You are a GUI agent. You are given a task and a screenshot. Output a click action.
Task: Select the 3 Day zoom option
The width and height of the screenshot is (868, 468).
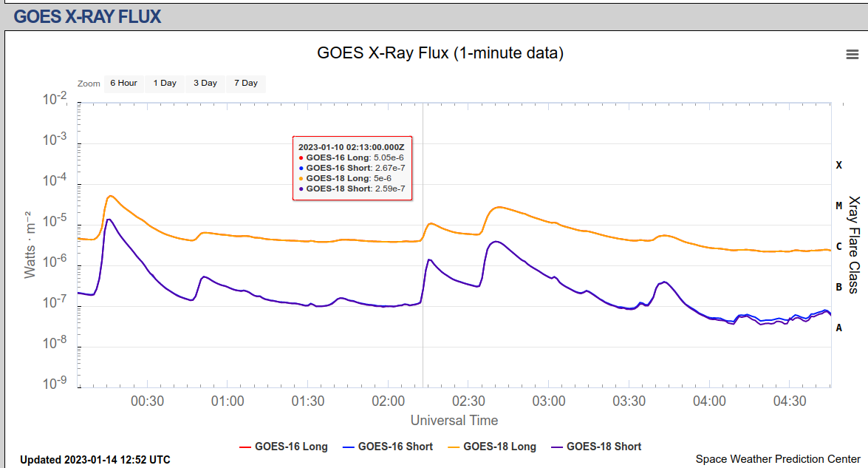point(205,84)
